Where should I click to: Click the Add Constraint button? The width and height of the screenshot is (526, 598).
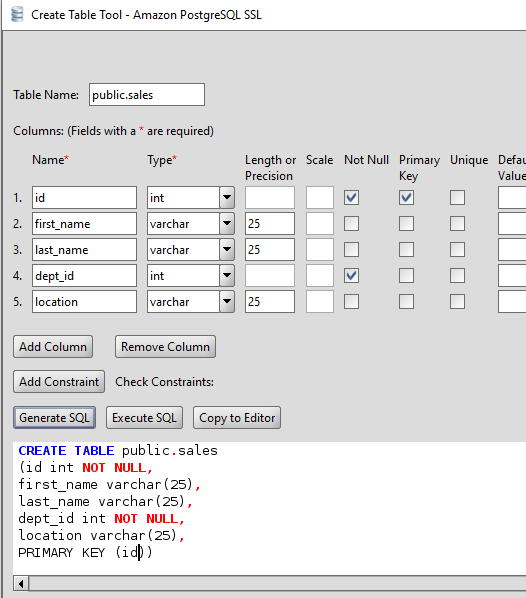[59, 382]
